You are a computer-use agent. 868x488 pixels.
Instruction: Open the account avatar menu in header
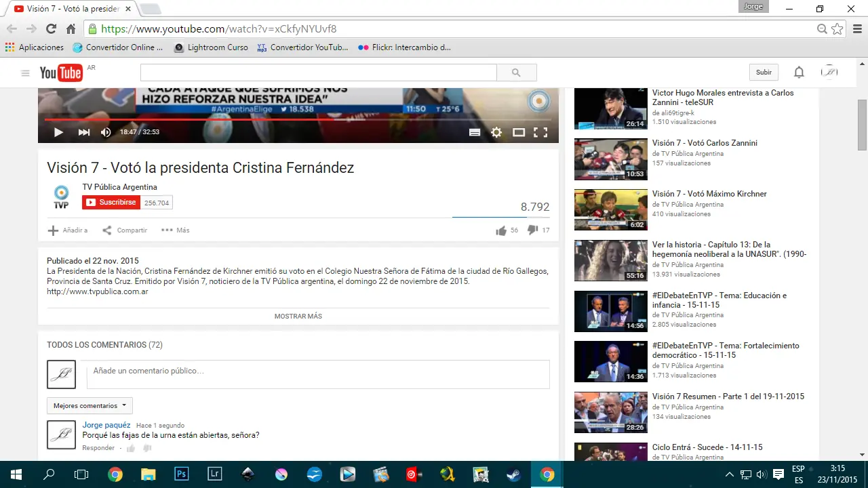829,73
